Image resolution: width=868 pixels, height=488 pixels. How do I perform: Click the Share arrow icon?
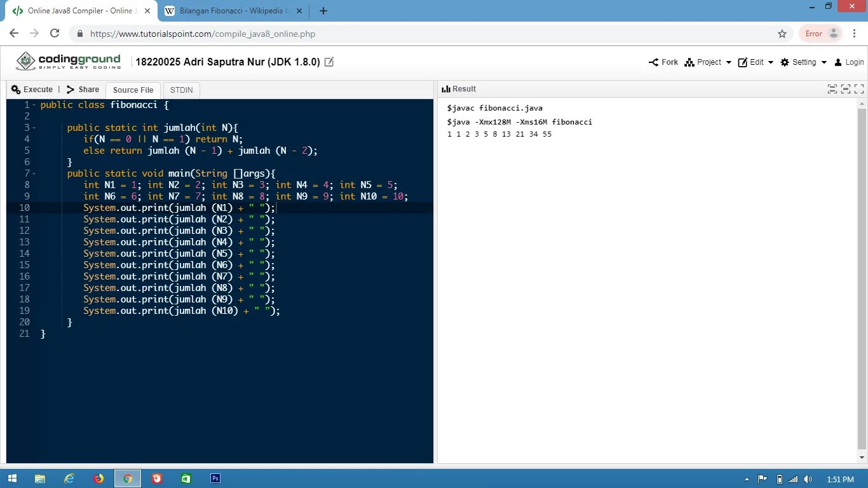[71, 90]
